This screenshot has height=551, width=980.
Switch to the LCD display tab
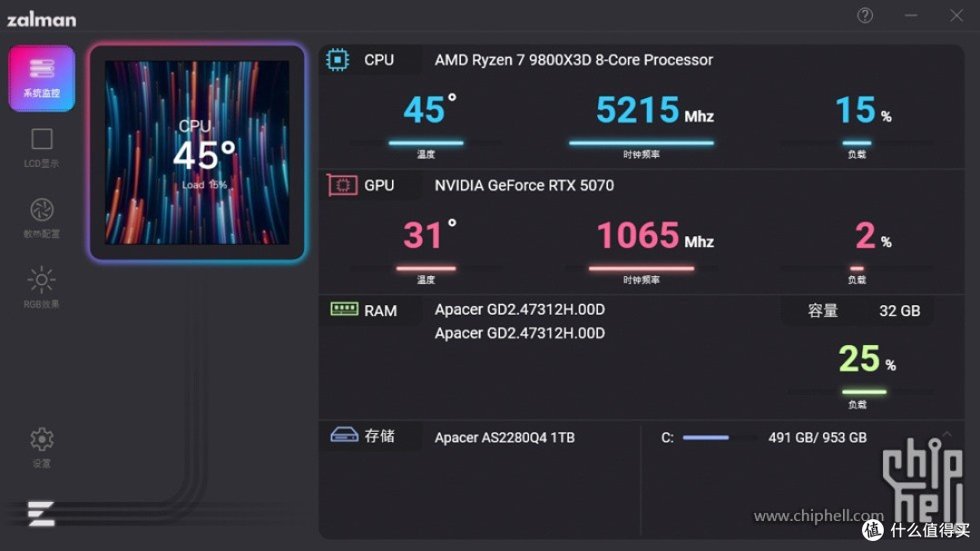(42, 148)
